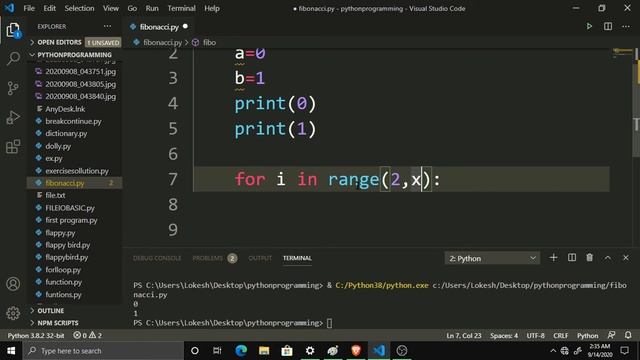Click Python 3.8.2 32-bit interpreter selector
This screenshot has width=640, height=360.
pos(36,336)
